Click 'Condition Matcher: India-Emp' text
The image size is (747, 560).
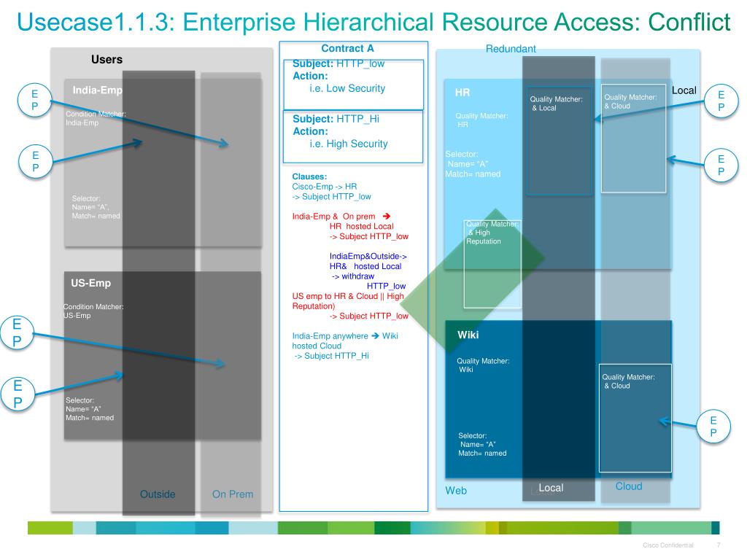pos(96,118)
